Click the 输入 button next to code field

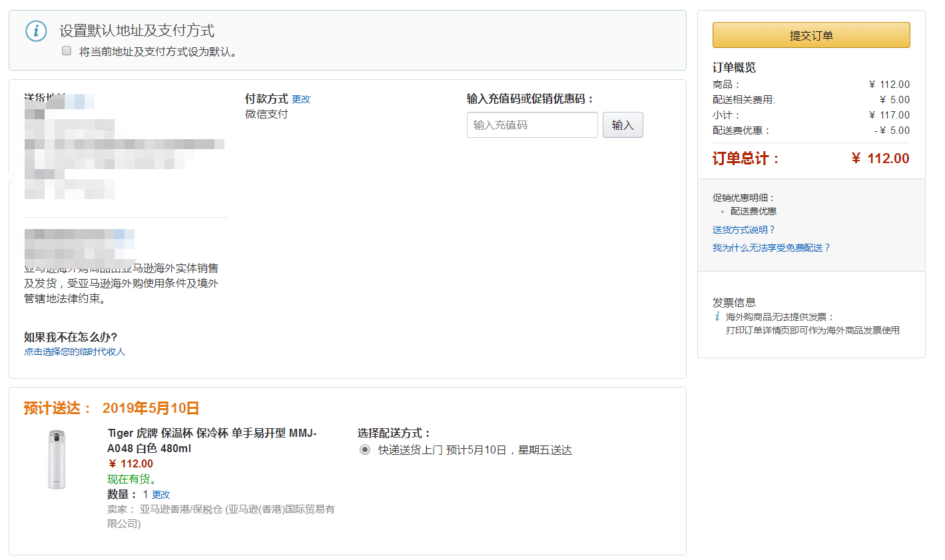[623, 125]
